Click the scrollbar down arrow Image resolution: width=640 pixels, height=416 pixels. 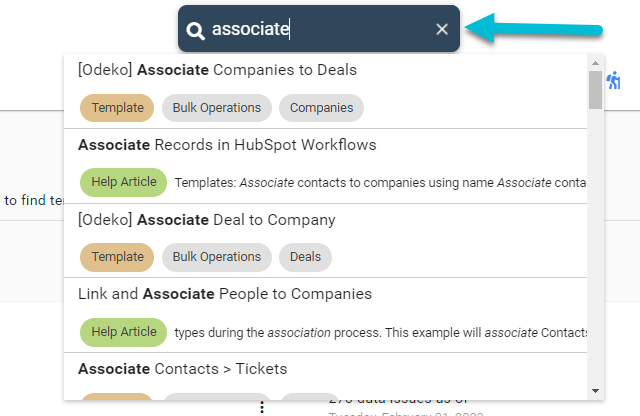click(596, 391)
